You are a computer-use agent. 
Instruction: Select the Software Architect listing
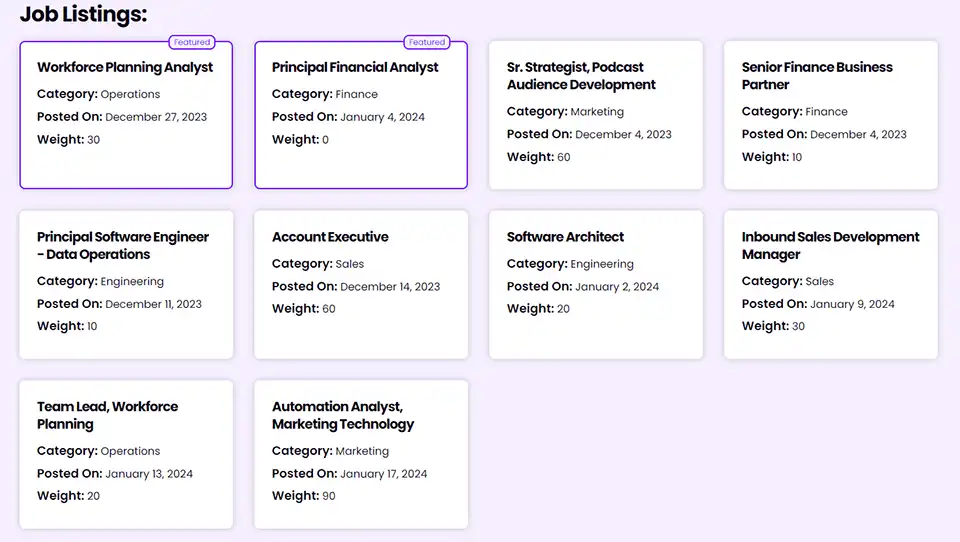tap(596, 285)
